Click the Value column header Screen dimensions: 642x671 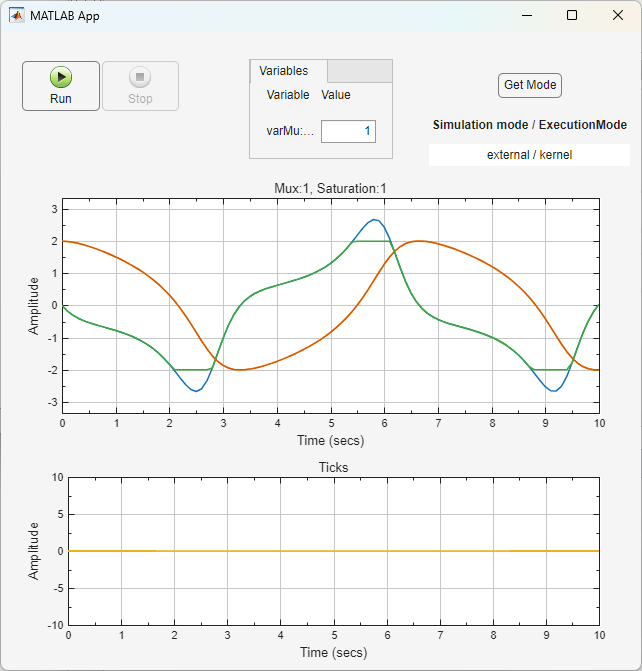click(x=336, y=96)
